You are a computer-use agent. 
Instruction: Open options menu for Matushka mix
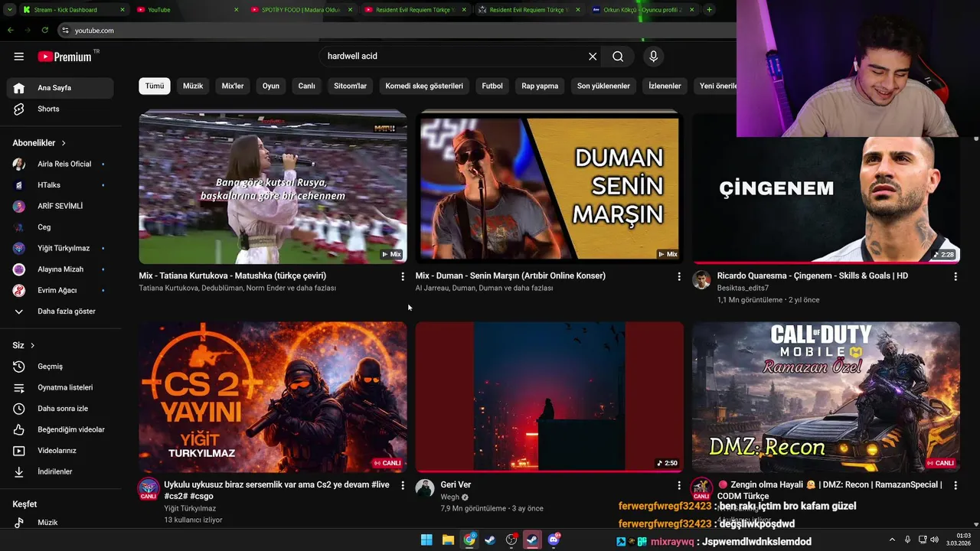click(x=403, y=276)
